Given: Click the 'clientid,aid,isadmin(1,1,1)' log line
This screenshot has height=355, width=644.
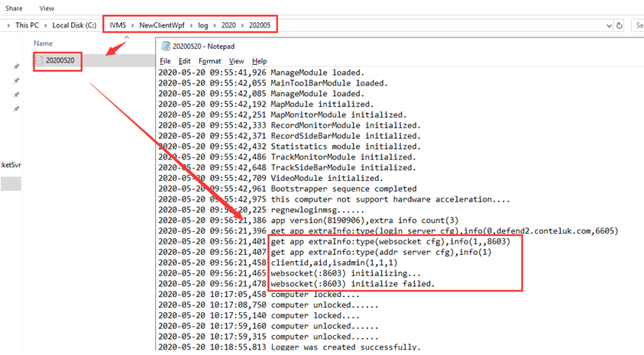Looking at the screenshot, I should tap(277, 263).
